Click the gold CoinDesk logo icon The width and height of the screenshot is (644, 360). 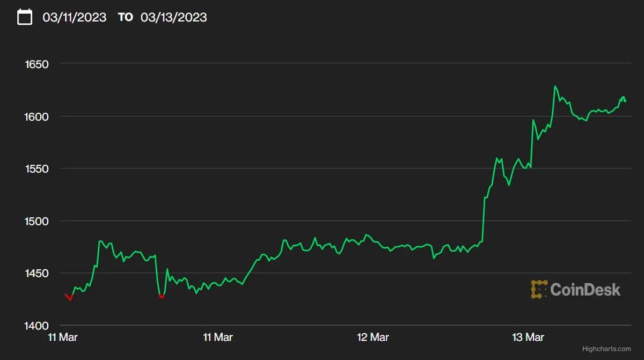(539, 290)
